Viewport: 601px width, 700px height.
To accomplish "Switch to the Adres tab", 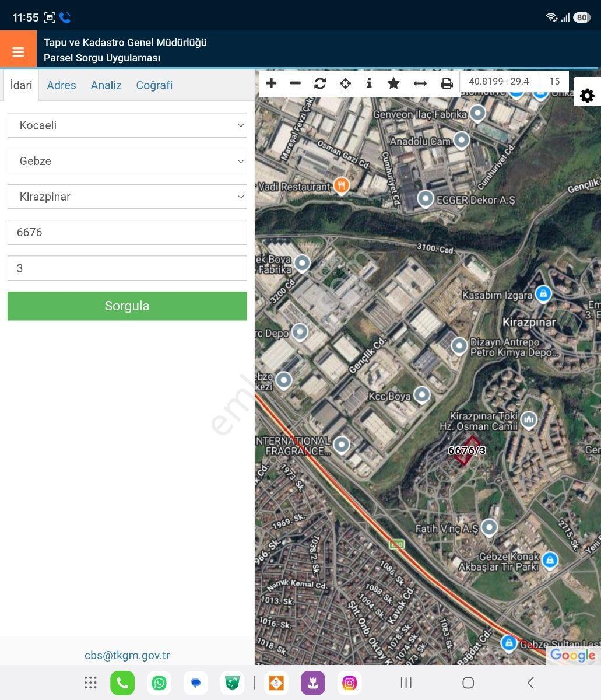I will 61,85.
